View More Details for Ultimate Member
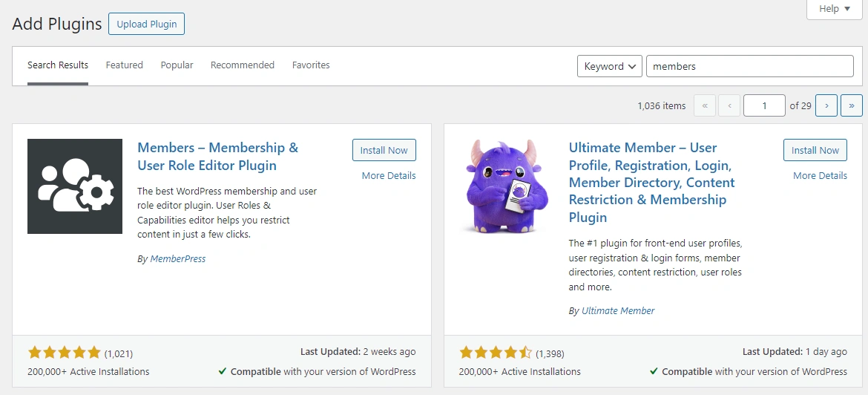 pos(820,176)
